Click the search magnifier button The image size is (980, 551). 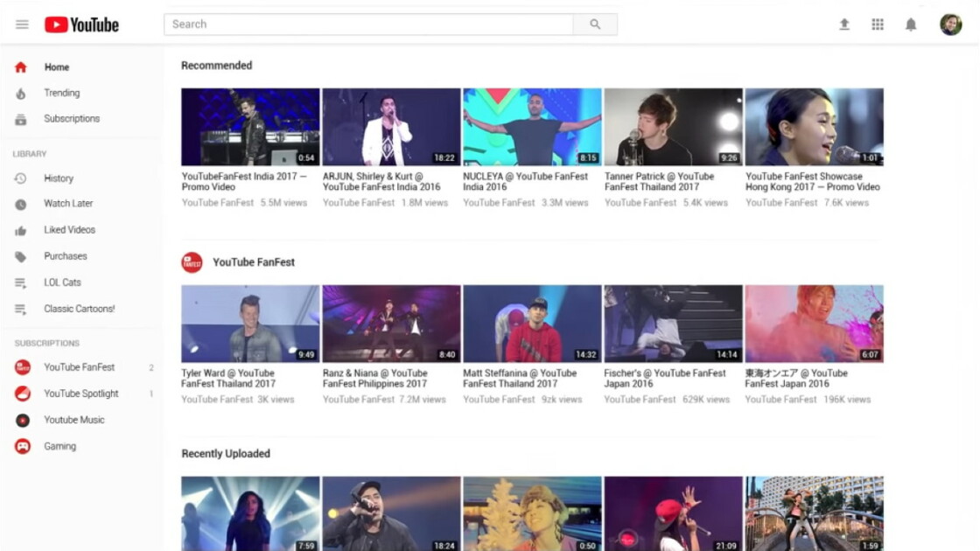click(x=595, y=24)
